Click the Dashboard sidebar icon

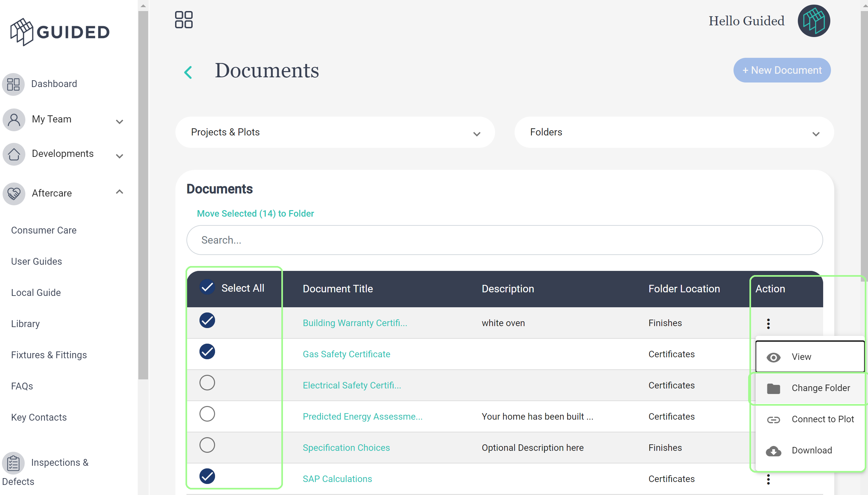coord(14,84)
